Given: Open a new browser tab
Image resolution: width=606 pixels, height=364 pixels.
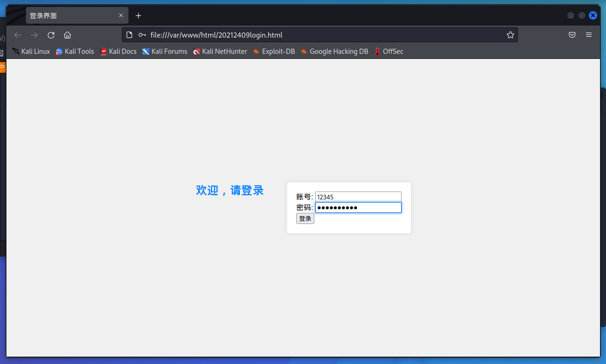Looking at the screenshot, I should [x=138, y=15].
